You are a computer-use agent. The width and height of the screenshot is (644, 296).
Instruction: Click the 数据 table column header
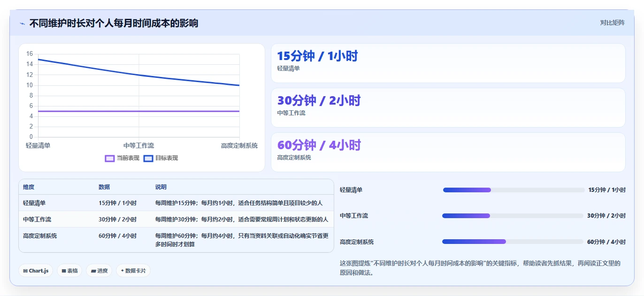[104, 187]
